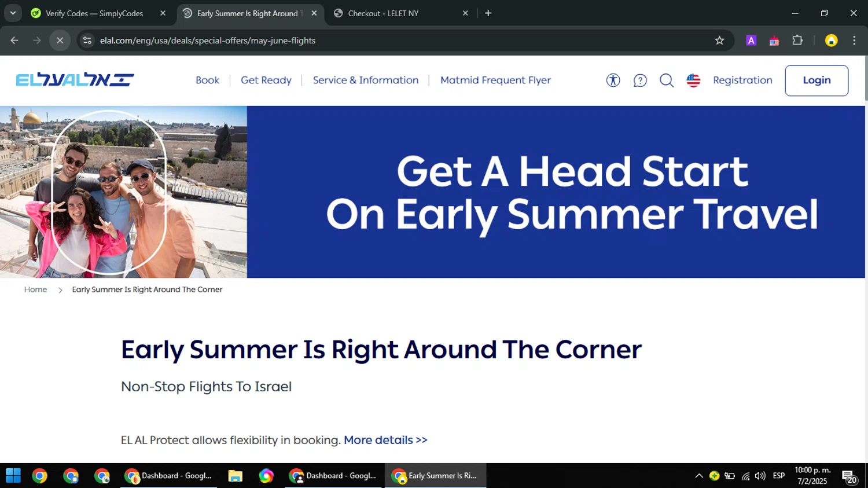Viewport: 868px width, 488px height.
Task: Click the green tray icon beside the battery
Action: point(714,476)
